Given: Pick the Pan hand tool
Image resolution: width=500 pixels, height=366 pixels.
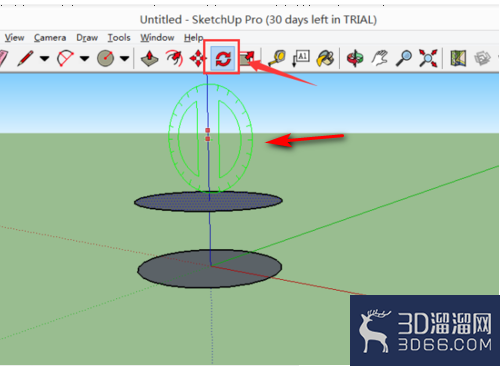Looking at the screenshot, I should coord(379,58).
